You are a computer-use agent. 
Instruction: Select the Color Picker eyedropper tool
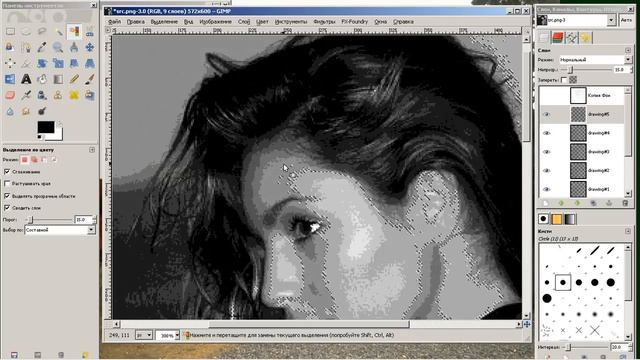pyautogui.click(x=42, y=47)
